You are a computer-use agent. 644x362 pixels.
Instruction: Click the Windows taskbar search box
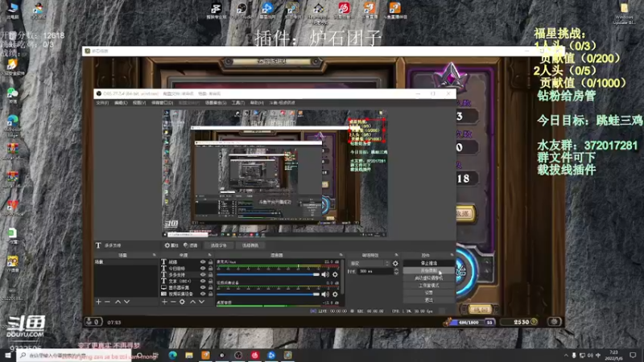(x=74, y=356)
